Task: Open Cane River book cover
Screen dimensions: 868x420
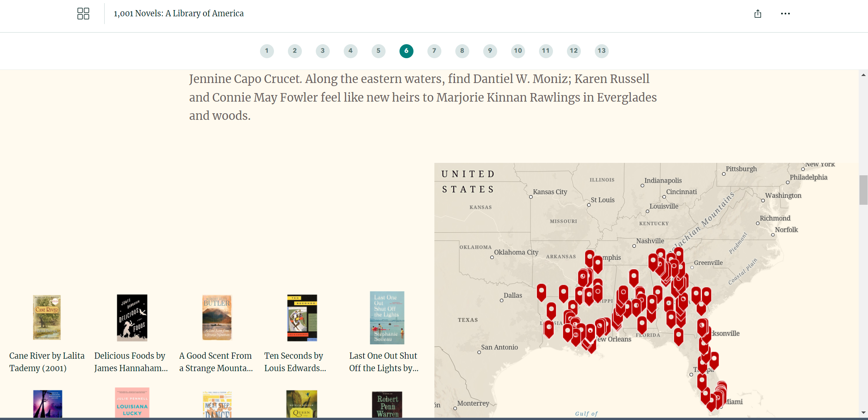Action: pyautogui.click(x=47, y=317)
